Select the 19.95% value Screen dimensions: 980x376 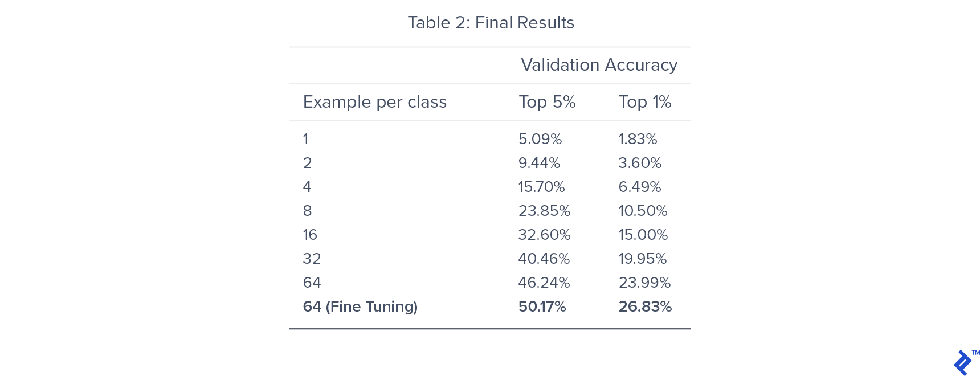tap(642, 259)
